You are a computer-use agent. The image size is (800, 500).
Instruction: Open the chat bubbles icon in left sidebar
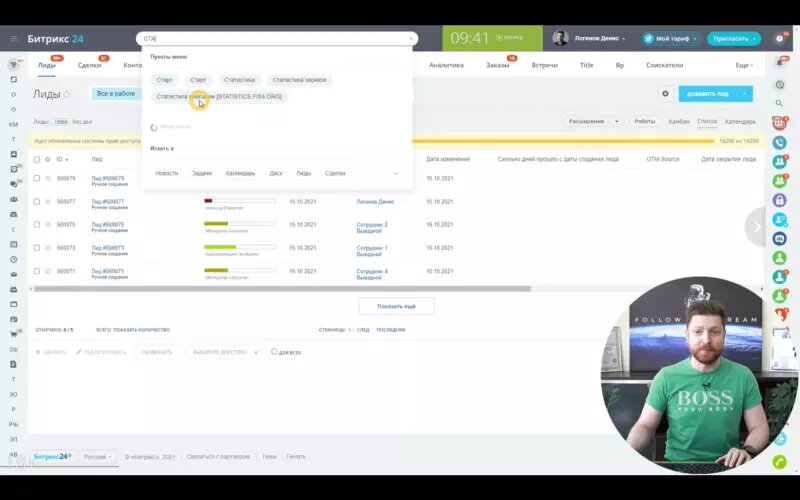pos(14,184)
